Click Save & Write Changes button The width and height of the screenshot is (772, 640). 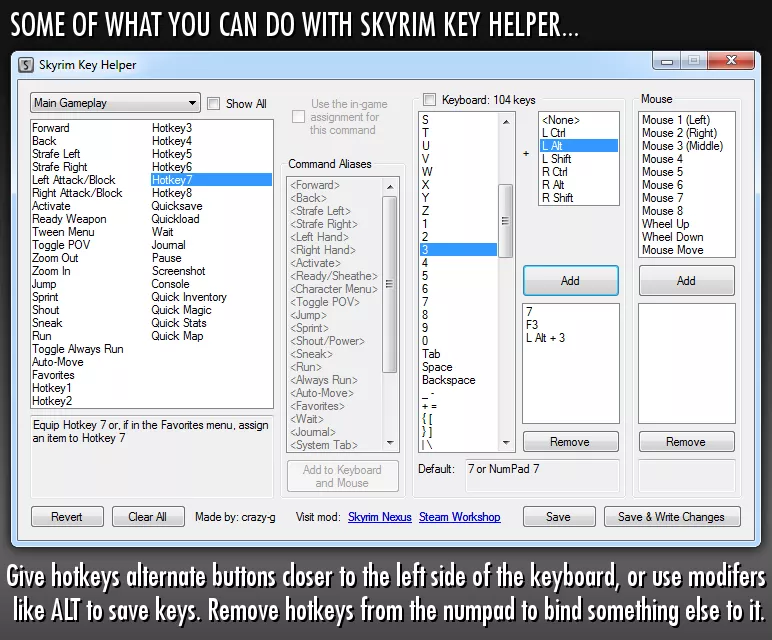(x=672, y=517)
